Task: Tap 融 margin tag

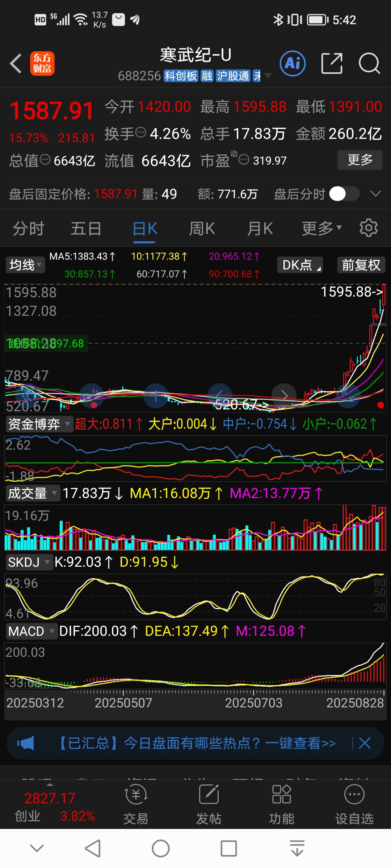Action: [207, 76]
